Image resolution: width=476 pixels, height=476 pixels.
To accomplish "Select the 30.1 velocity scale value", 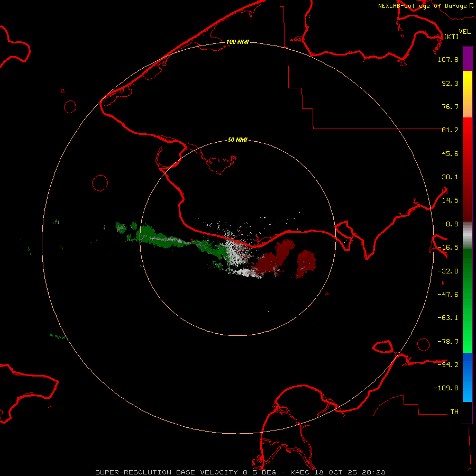I will pyautogui.click(x=450, y=177).
